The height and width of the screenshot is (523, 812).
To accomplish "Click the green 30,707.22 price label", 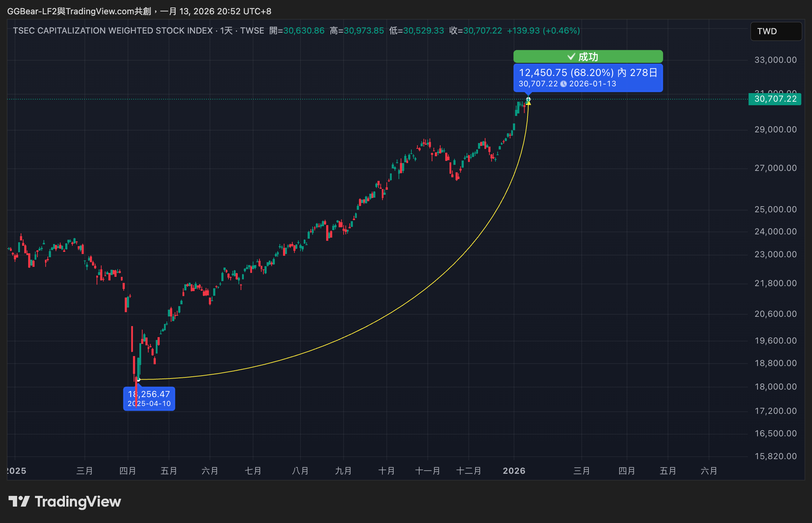I will pyautogui.click(x=775, y=99).
